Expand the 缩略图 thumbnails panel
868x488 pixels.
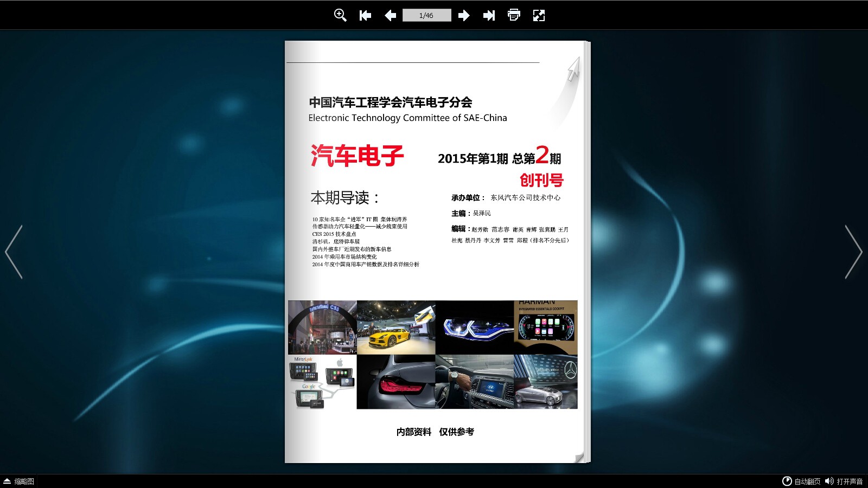tap(19, 481)
